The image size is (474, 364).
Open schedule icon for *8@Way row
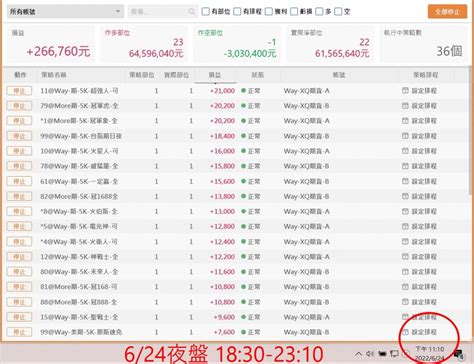405,211
